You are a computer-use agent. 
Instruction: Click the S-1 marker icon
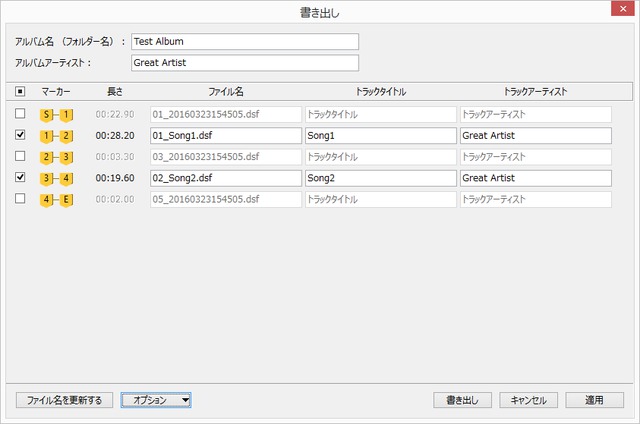pos(56,114)
